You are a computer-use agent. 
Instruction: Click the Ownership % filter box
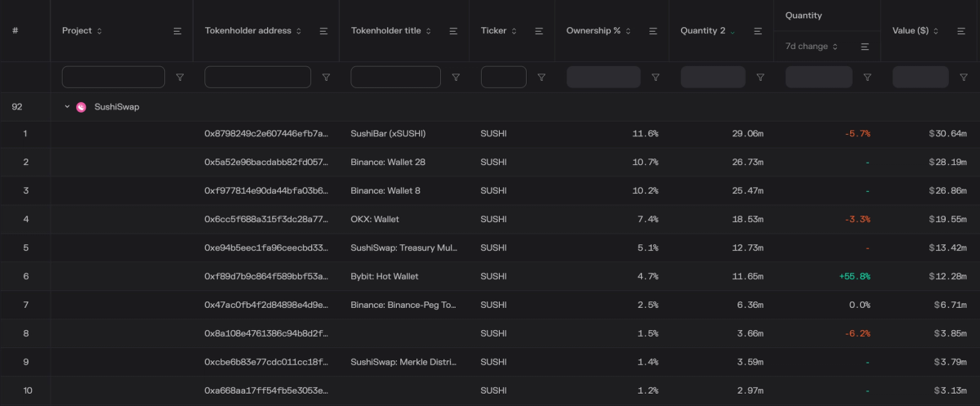click(604, 78)
